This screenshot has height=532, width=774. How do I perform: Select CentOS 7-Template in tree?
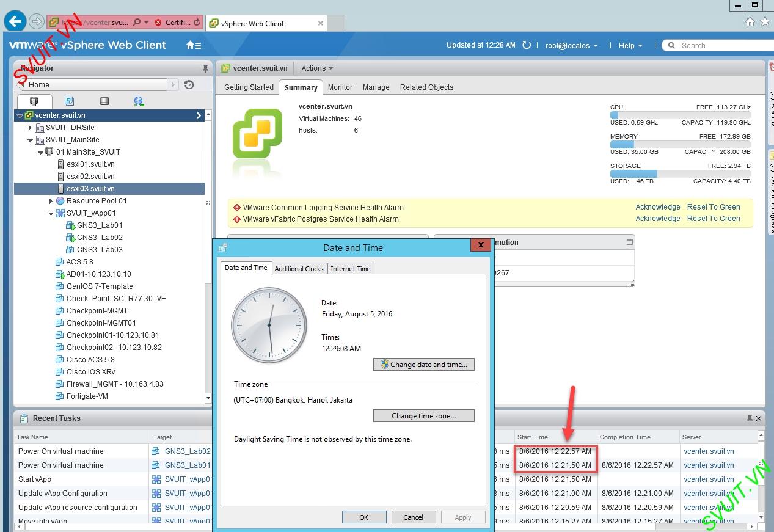(x=99, y=286)
